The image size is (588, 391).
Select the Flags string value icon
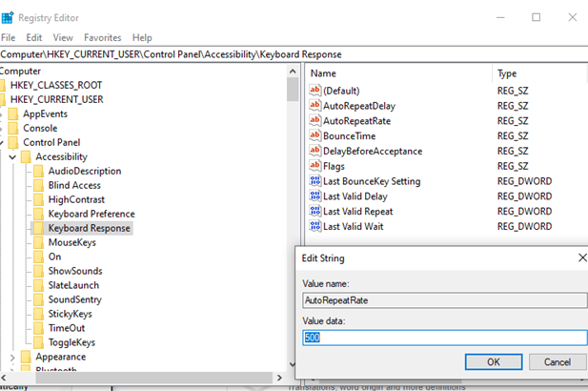pyautogui.click(x=315, y=166)
